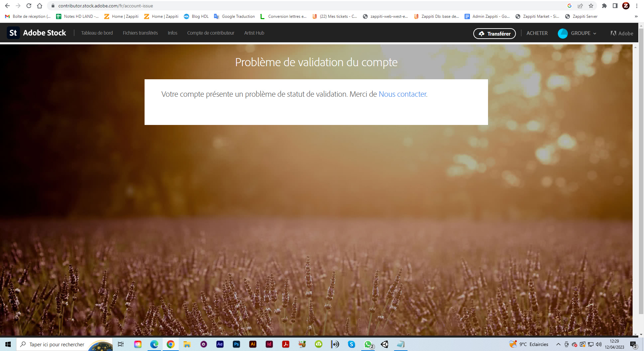Expand the bookmarks overflow chevron
Viewport: 644px width, 351px height.
pyautogui.click(x=636, y=16)
